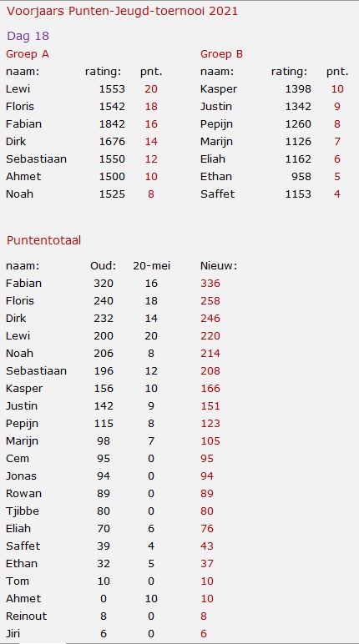Click the 20-mei column header
The height and width of the screenshot is (644, 359).
152,266
